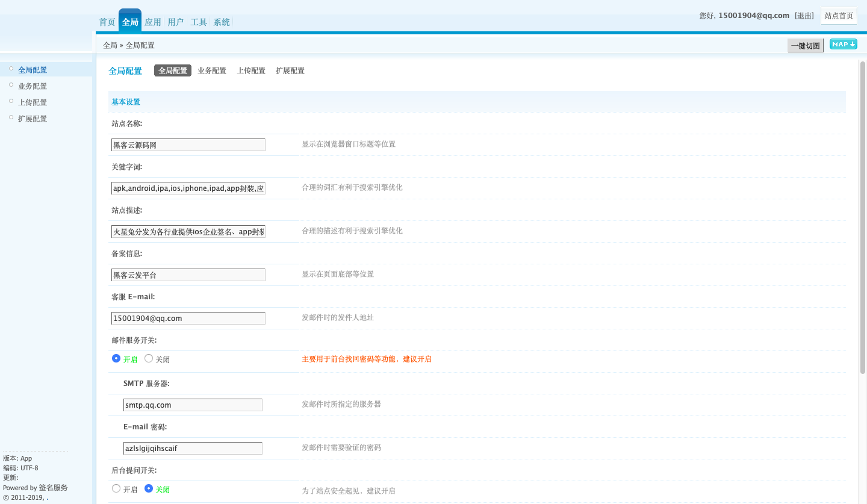Select 上传配置 in the left sidebar
The image size is (867, 504).
[33, 102]
